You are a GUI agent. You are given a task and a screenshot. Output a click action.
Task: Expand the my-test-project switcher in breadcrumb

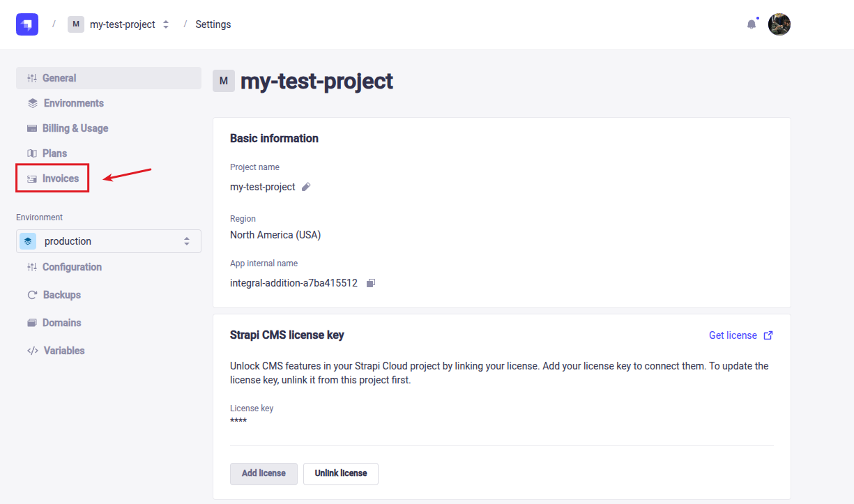(x=166, y=24)
